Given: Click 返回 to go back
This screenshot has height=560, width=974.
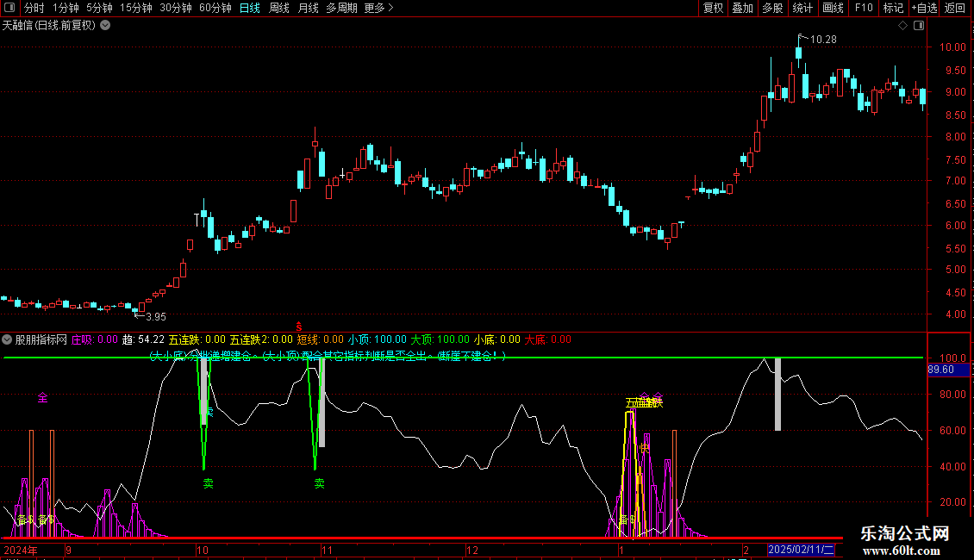Looking at the screenshot, I should pos(955,8).
